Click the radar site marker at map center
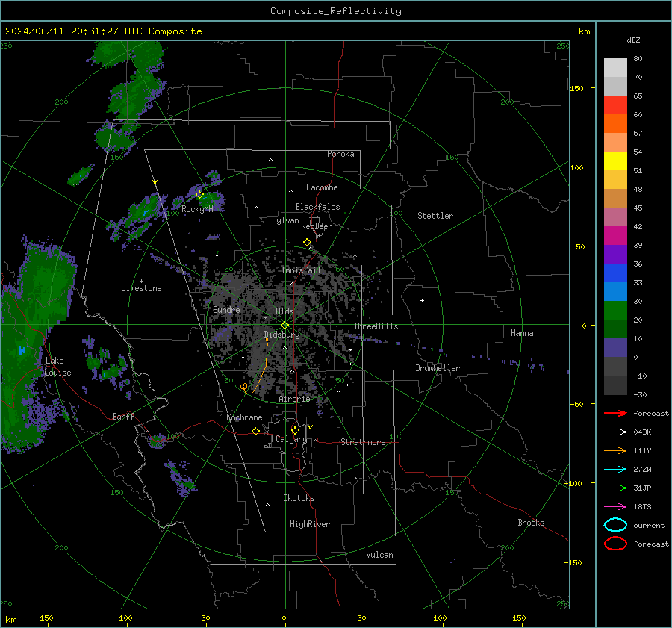This screenshot has height=628, width=672. coord(285,325)
